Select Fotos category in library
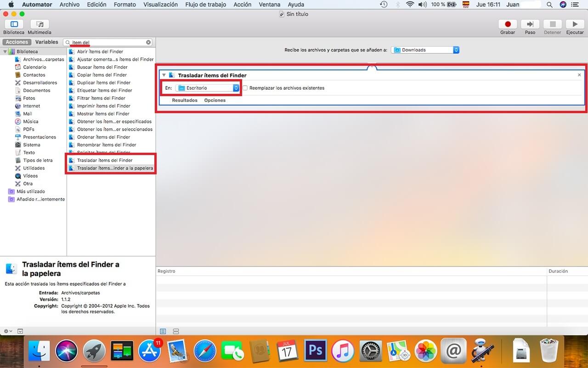Viewport: 588px width, 368px height. 29,98
